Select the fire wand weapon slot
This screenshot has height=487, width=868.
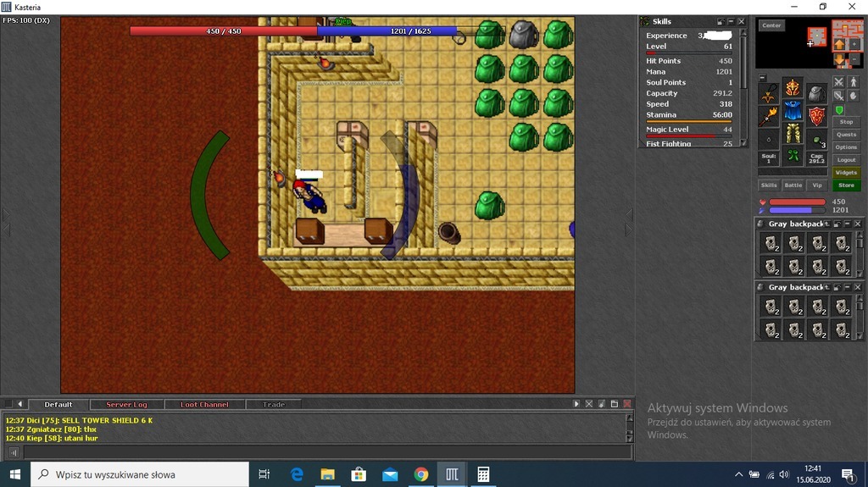pyautogui.click(x=768, y=117)
